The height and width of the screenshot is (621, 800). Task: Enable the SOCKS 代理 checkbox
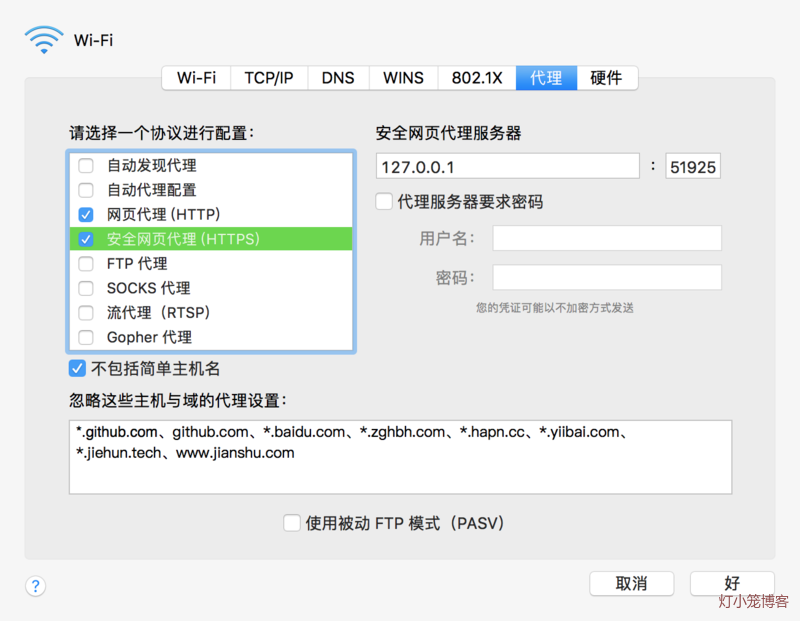point(86,288)
